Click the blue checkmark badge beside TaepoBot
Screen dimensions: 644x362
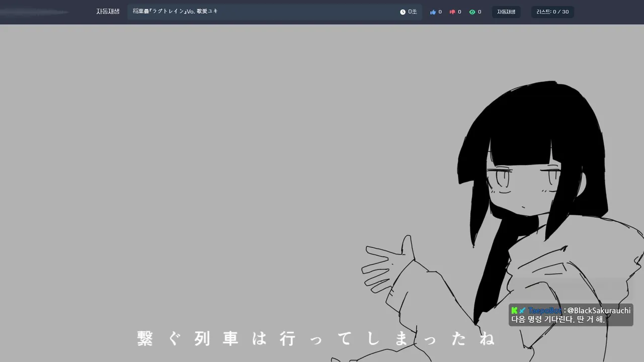click(522, 311)
